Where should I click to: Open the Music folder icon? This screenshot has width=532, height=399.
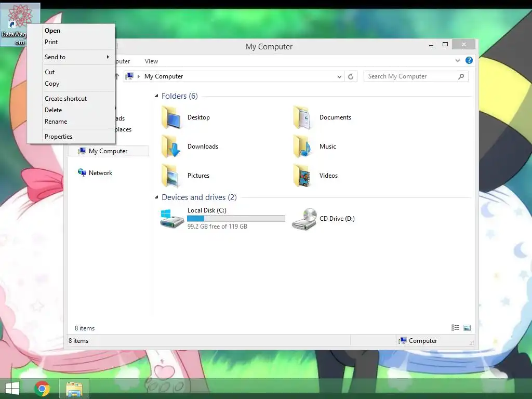click(x=303, y=147)
